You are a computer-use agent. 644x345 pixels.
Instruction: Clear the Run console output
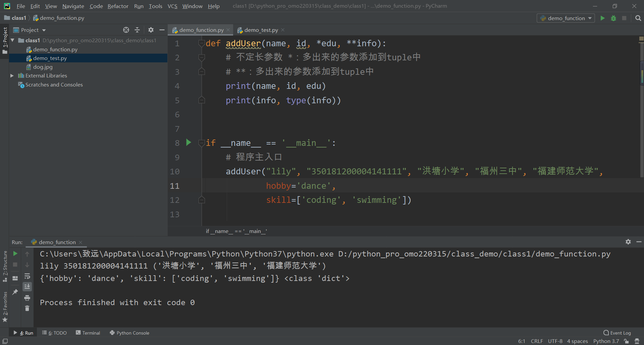tap(28, 308)
